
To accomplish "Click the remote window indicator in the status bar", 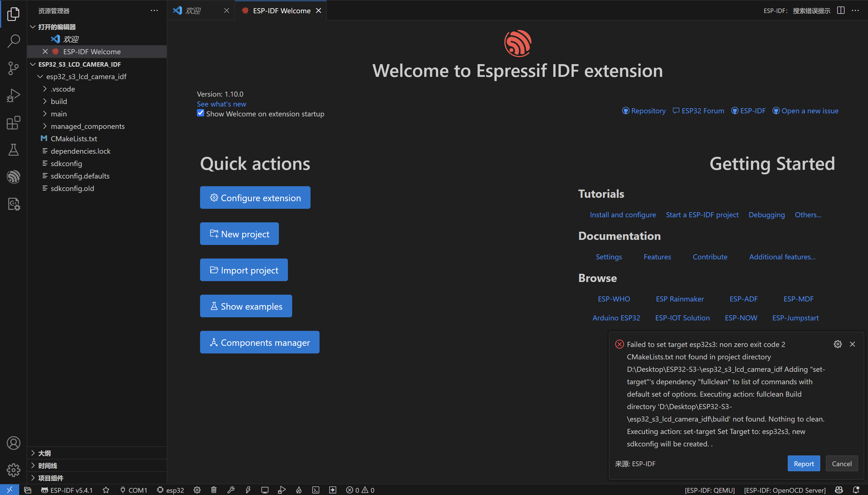I will [x=10, y=490].
